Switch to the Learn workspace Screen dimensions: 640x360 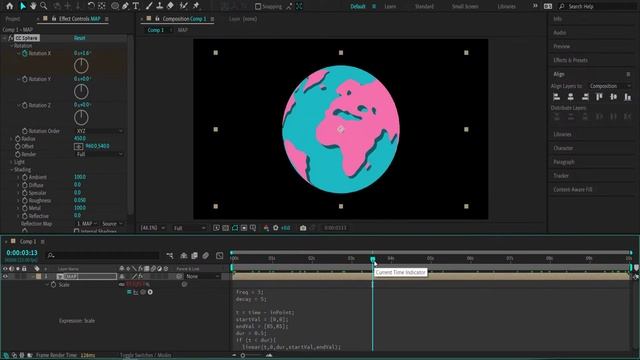coord(390,7)
